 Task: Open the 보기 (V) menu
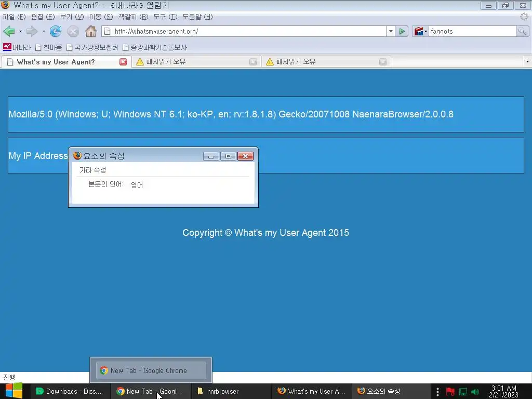pyautogui.click(x=72, y=17)
